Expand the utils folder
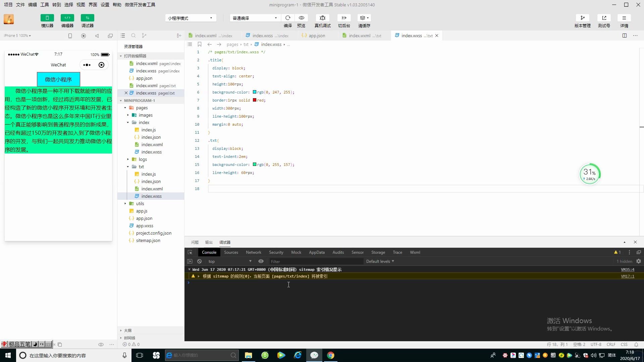The height and width of the screenshot is (362, 644). [140, 204]
